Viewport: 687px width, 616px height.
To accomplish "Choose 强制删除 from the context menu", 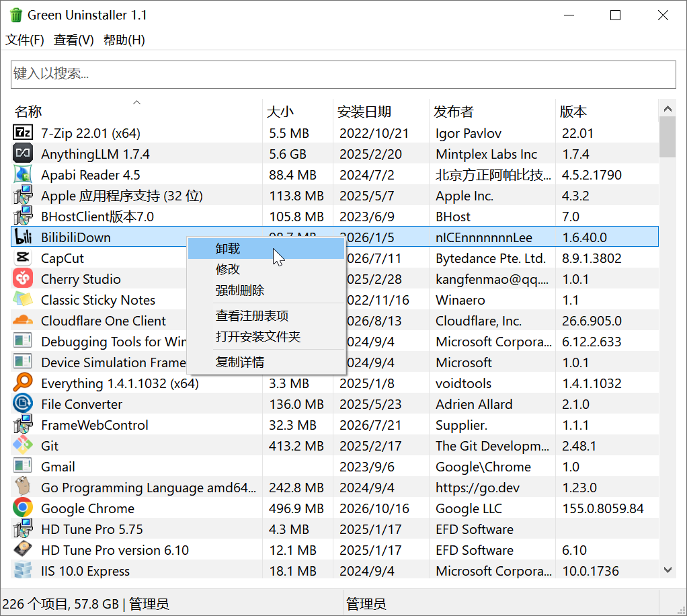I will click(266, 291).
